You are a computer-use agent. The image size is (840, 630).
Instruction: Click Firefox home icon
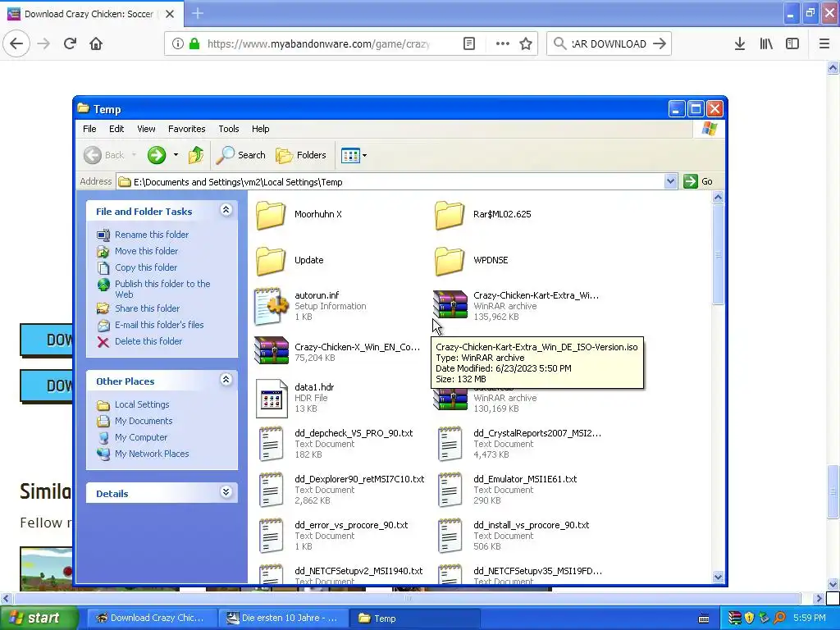[x=96, y=43]
